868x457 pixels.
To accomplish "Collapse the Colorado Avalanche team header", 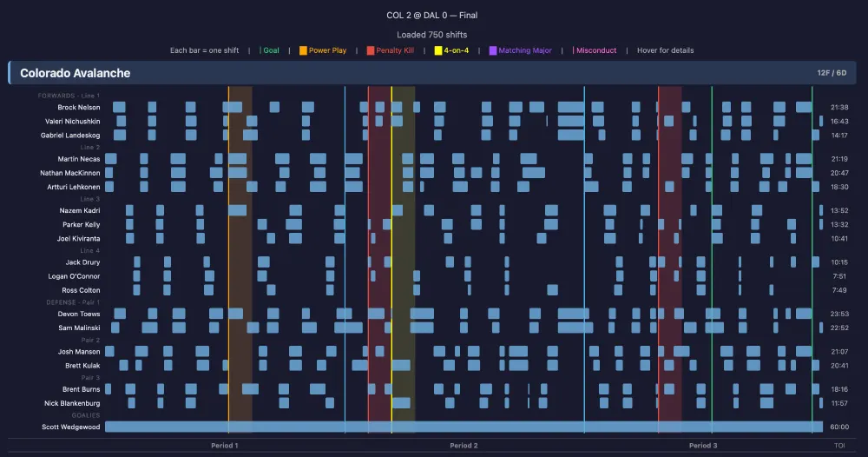I will [76, 73].
